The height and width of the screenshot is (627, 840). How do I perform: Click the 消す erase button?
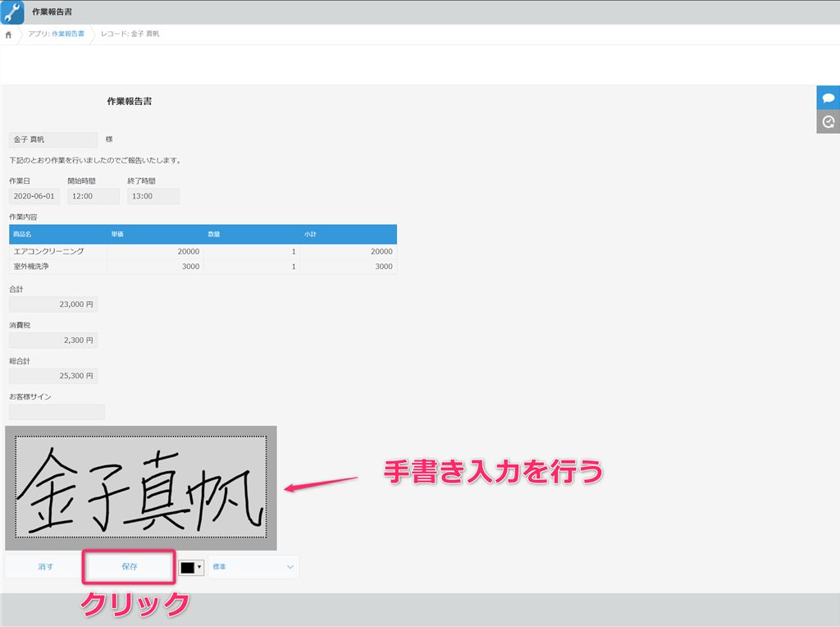pyautogui.click(x=45, y=566)
